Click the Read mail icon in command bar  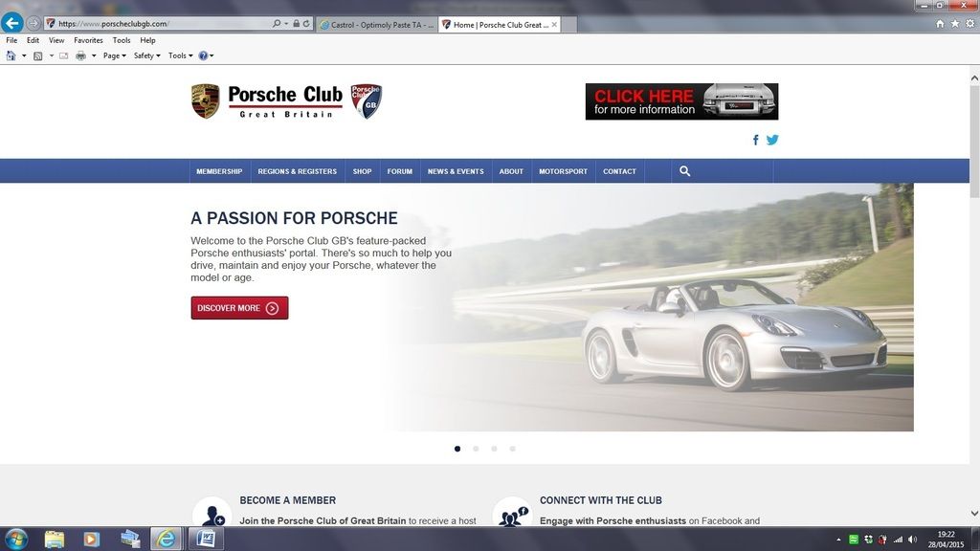point(64,55)
